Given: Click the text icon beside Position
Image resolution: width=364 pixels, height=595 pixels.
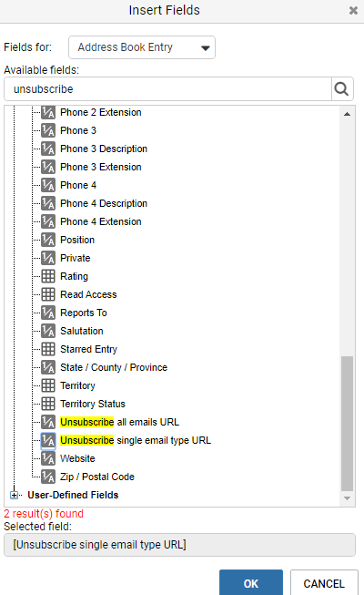Looking at the screenshot, I should [48, 240].
